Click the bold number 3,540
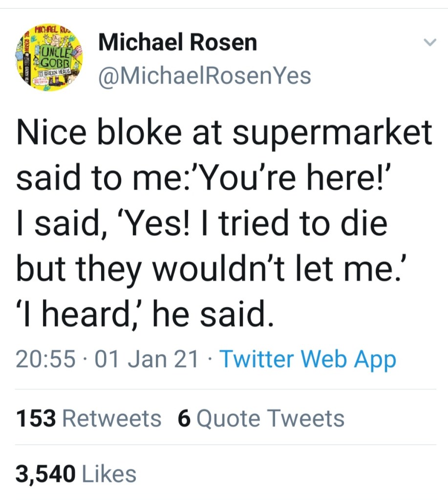 point(46,474)
